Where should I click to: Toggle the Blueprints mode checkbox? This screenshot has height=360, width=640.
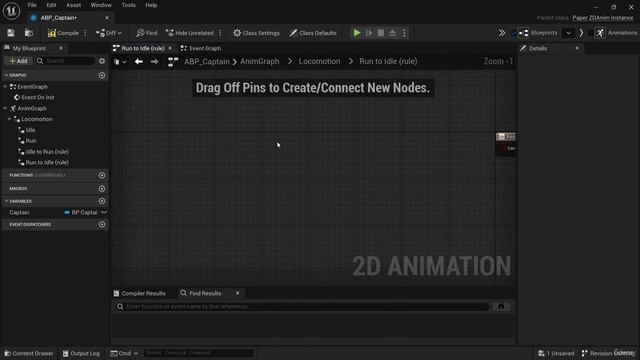[514, 33]
